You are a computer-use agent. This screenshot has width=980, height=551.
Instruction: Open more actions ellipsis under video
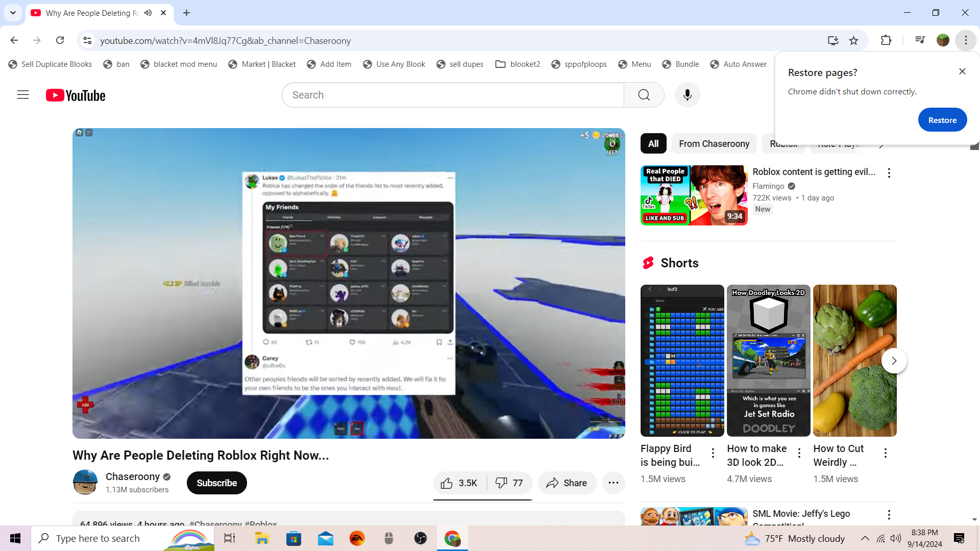(x=613, y=483)
